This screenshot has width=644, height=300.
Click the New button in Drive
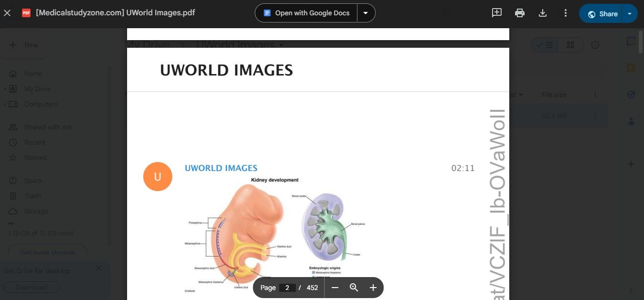click(x=24, y=45)
